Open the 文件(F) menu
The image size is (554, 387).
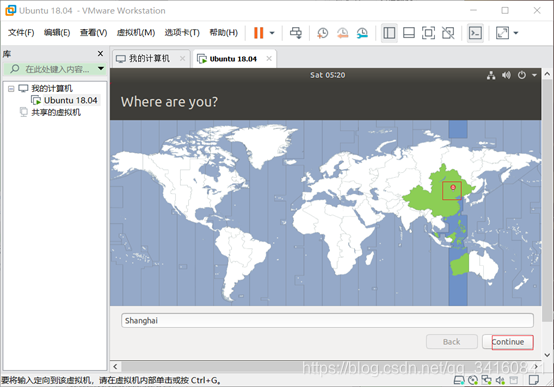pyautogui.click(x=21, y=33)
